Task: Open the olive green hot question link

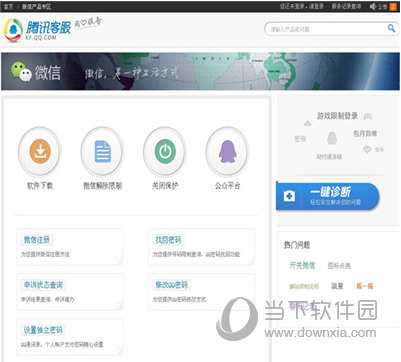Action: point(304,286)
